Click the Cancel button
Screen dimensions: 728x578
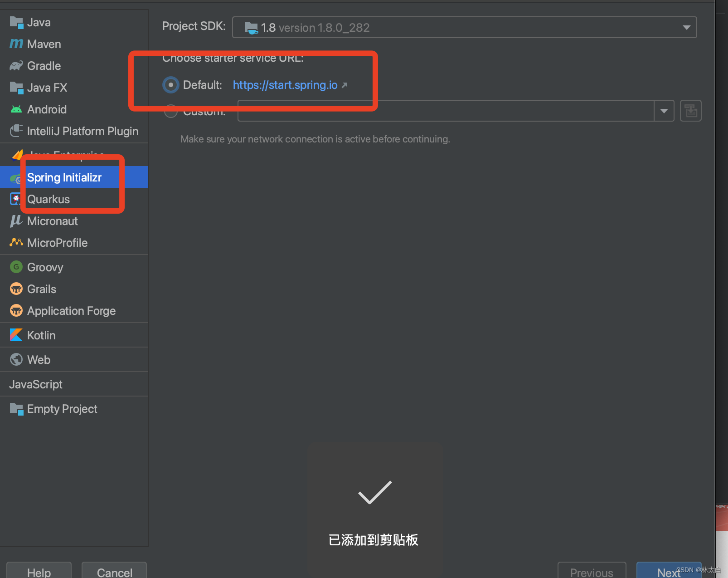click(x=114, y=571)
